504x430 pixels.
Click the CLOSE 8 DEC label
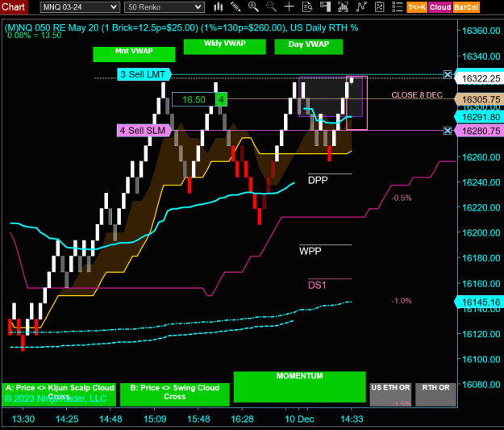417,95
